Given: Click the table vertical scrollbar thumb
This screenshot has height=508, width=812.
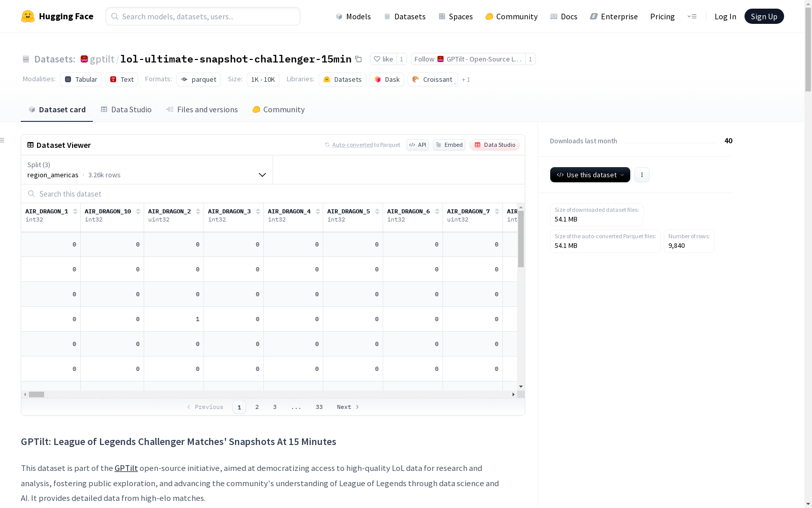Looking at the screenshot, I should tap(521, 239).
